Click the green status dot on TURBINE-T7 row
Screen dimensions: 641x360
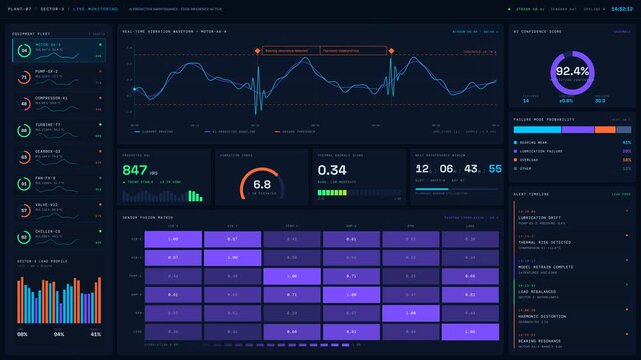click(100, 125)
